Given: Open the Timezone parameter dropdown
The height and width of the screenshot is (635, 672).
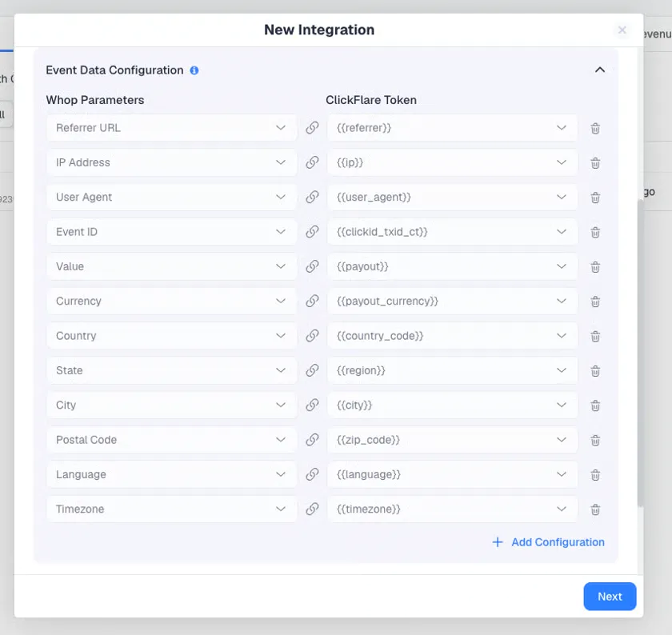Looking at the screenshot, I should (x=171, y=509).
